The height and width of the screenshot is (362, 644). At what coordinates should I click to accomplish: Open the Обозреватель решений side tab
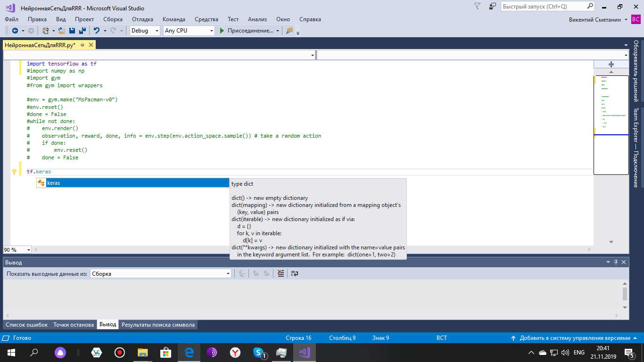tap(636, 71)
